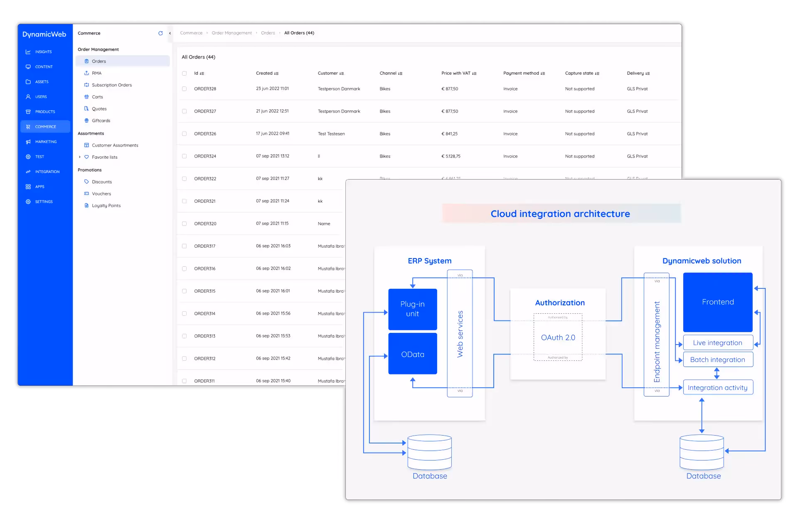Click the Settings gear icon
The image size is (798, 532).
coord(28,202)
